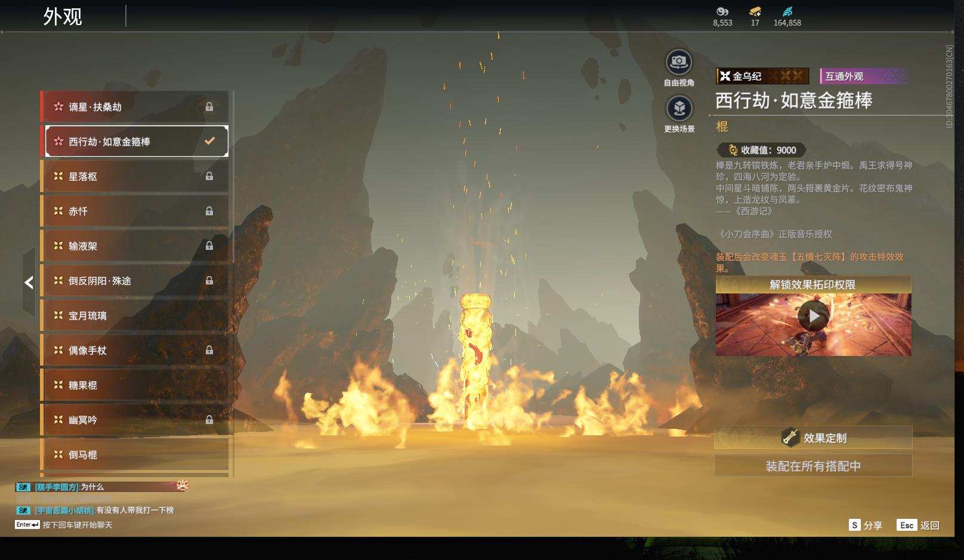The width and height of the screenshot is (964, 560).
Task: Click the blue feather currency icon above 164,858
Action: point(787,11)
